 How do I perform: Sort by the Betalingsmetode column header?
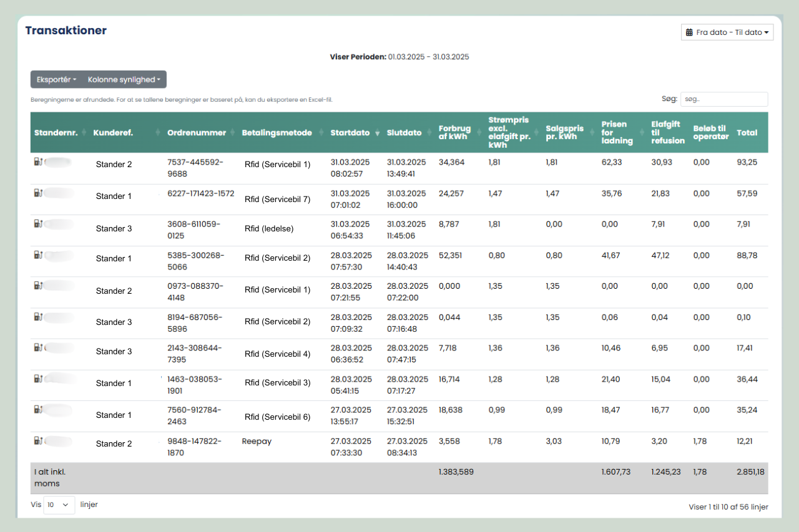pos(283,133)
